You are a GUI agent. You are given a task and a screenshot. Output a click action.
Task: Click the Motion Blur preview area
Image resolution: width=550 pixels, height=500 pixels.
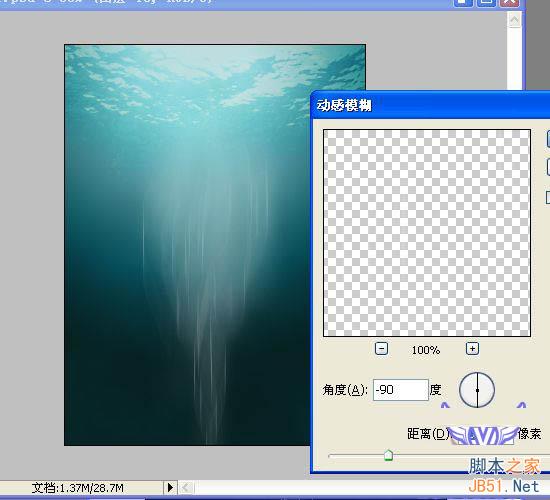click(427, 233)
